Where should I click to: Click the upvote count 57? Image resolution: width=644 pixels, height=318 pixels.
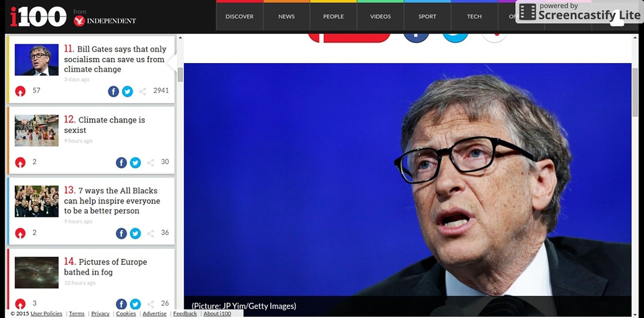pyautogui.click(x=36, y=91)
